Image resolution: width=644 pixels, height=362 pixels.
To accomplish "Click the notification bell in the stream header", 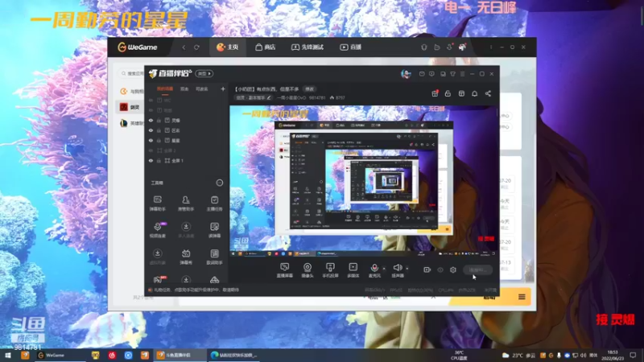I will (x=474, y=93).
